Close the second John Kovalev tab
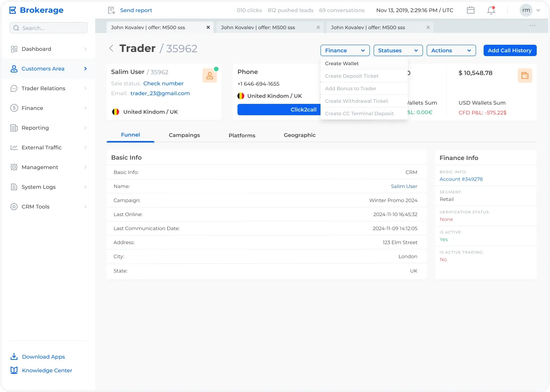This screenshot has height=392, width=550. tap(318, 27)
